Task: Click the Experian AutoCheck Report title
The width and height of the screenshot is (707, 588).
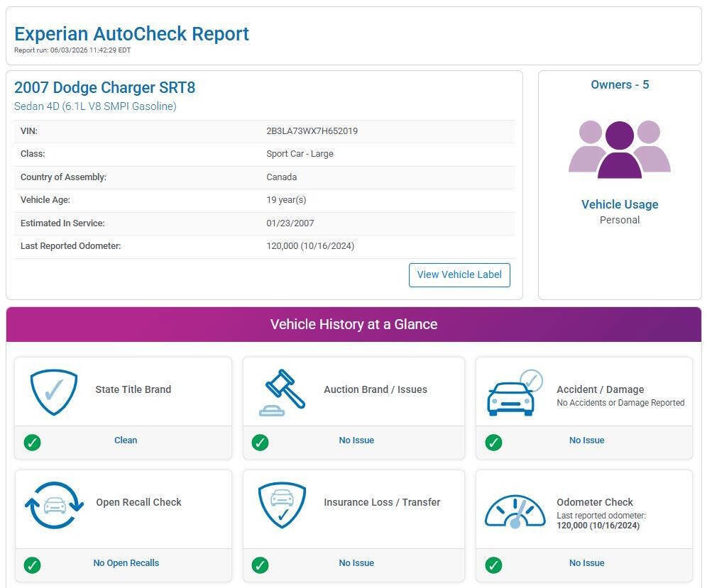Action: [x=131, y=34]
